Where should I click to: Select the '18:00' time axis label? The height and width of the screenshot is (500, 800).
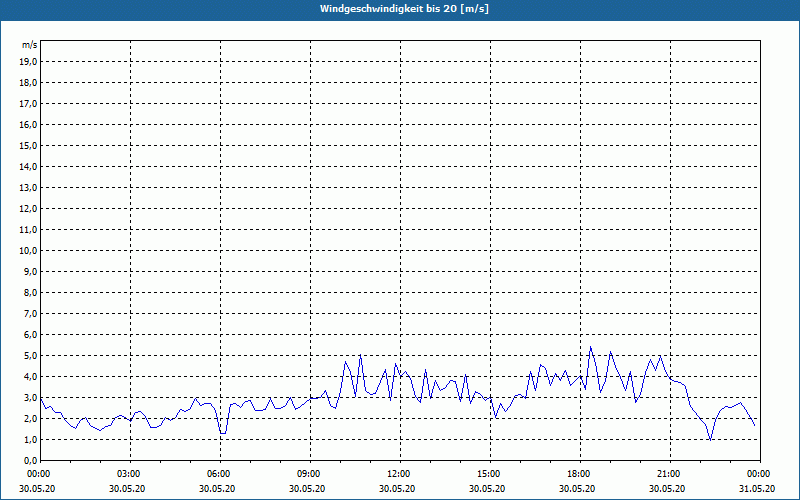tap(580, 474)
